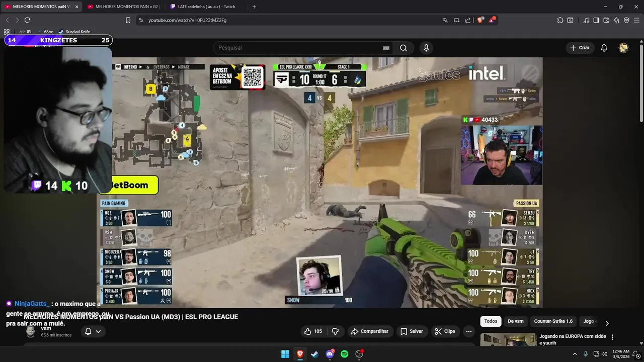Open the Windows Start menu

pos(285,354)
